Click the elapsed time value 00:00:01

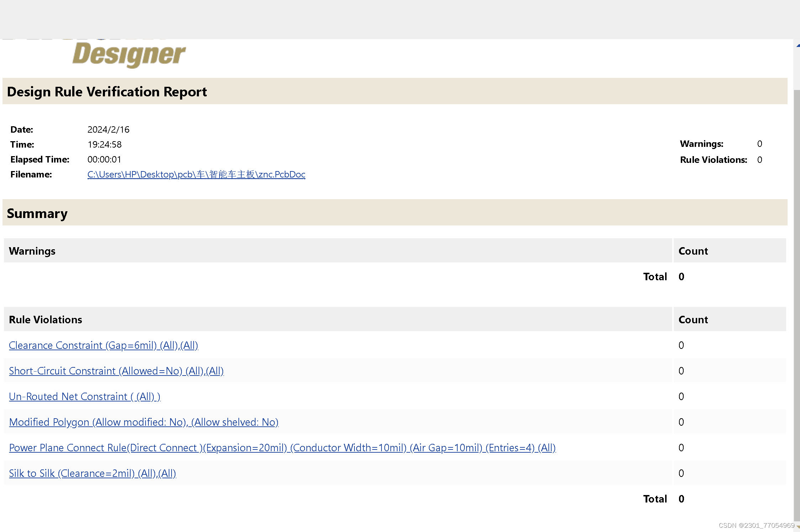pos(104,159)
